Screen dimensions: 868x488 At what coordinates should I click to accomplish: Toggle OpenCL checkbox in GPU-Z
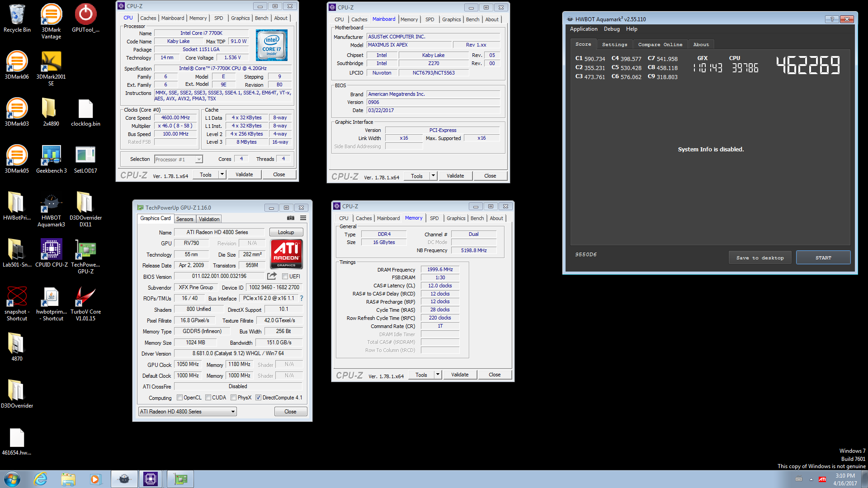coord(180,398)
